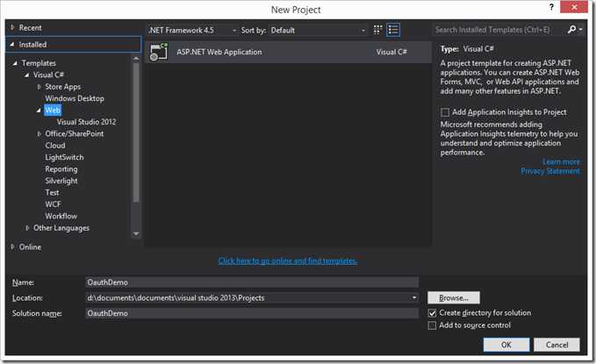Click the search magnifier icon
The height and width of the screenshot is (364, 596).
click(x=571, y=30)
